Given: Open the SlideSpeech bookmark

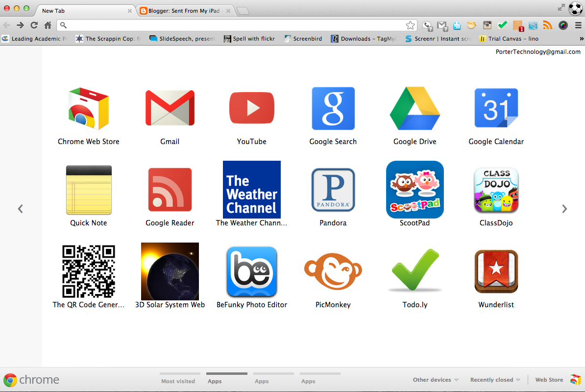Looking at the screenshot, I should pyautogui.click(x=182, y=38).
